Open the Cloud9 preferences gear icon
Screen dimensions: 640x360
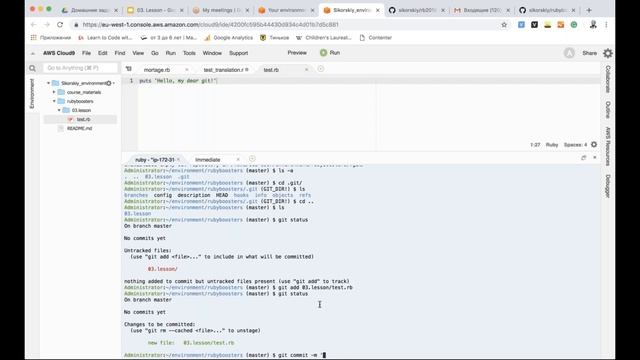tap(608, 53)
